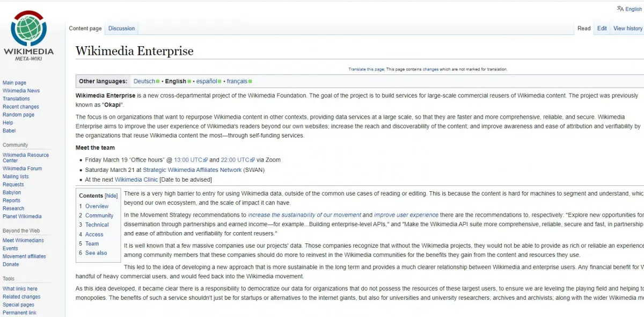Click the Translate this page link
The image size is (644, 317).
pos(367,69)
